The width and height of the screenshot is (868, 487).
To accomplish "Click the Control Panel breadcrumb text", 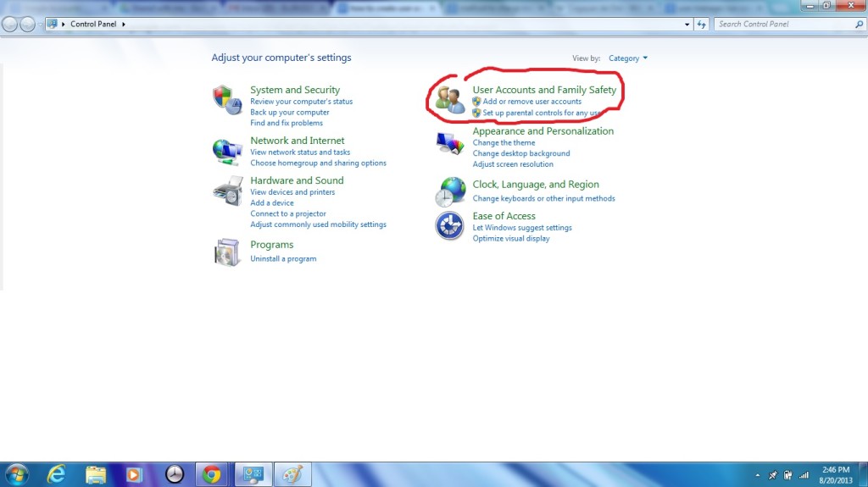I will point(93,25).
